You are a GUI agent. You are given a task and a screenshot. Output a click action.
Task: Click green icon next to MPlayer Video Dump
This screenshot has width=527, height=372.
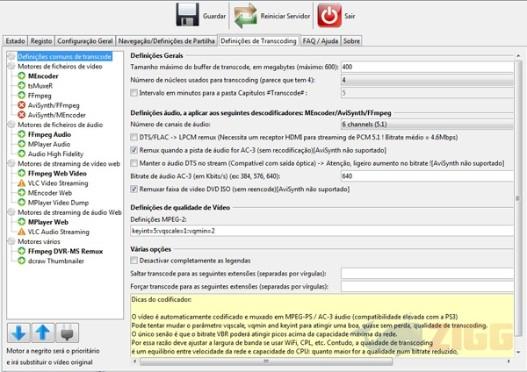coord(22,203)
